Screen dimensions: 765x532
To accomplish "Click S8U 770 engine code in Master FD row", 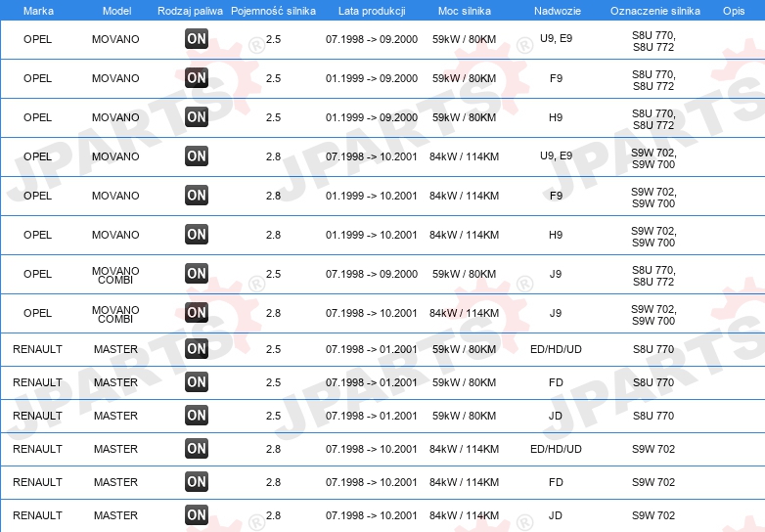I will [653, 382].
